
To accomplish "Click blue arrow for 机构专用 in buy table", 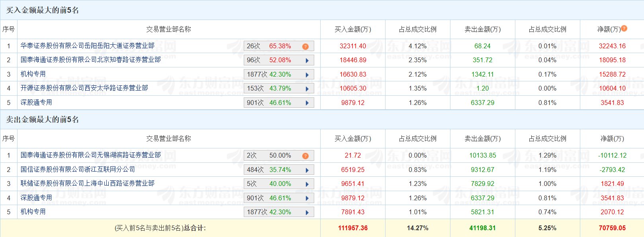I will [307, 75].
